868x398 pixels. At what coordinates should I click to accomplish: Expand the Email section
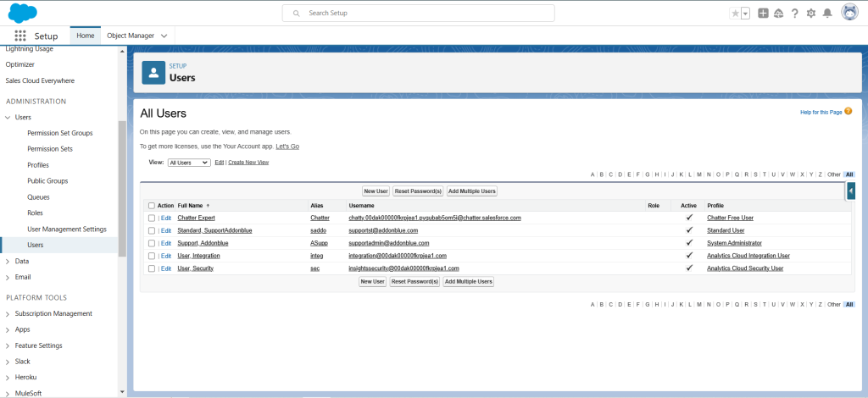[x=7, y=277]
